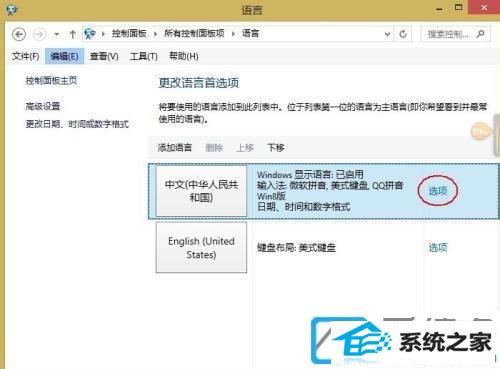Click the search magnifier icon
Screen dimensions: 500x369
pos(481,34)
